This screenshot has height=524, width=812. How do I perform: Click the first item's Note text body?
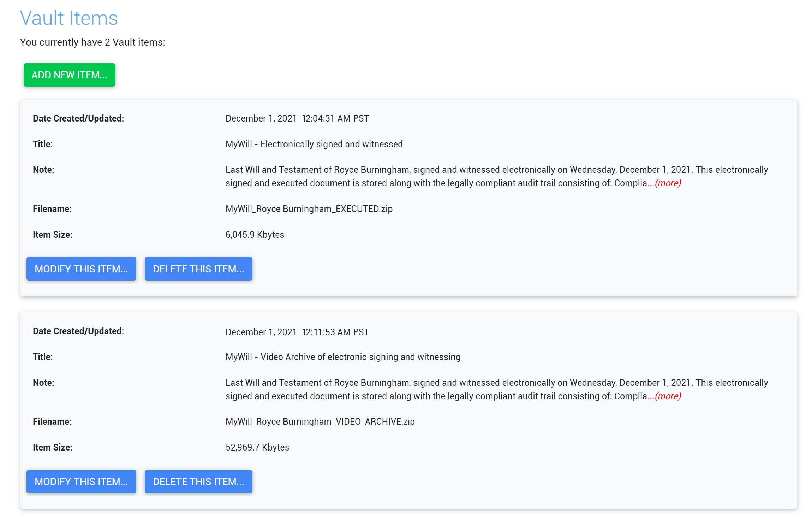tap(497, 176)
